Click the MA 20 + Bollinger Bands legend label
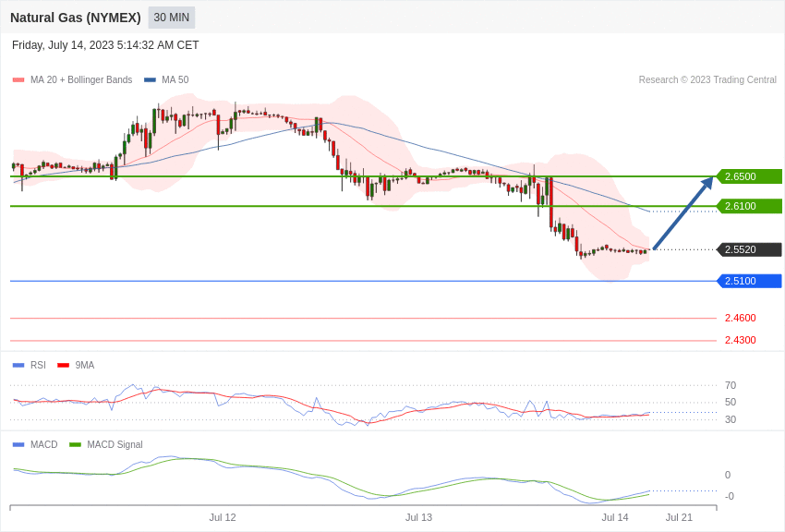The image size is (785, 532). coord(81,79)
